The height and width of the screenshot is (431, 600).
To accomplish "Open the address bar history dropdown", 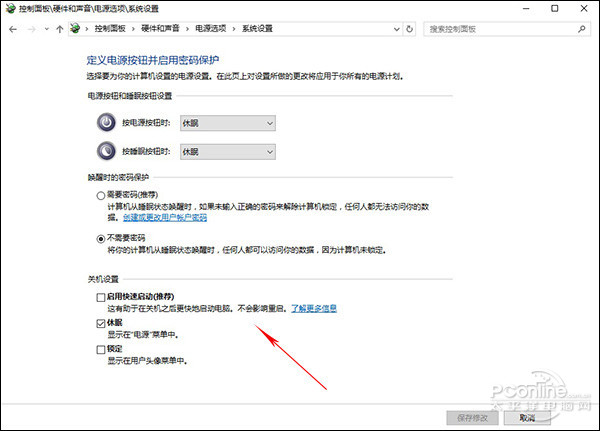I will pos(397,29).
